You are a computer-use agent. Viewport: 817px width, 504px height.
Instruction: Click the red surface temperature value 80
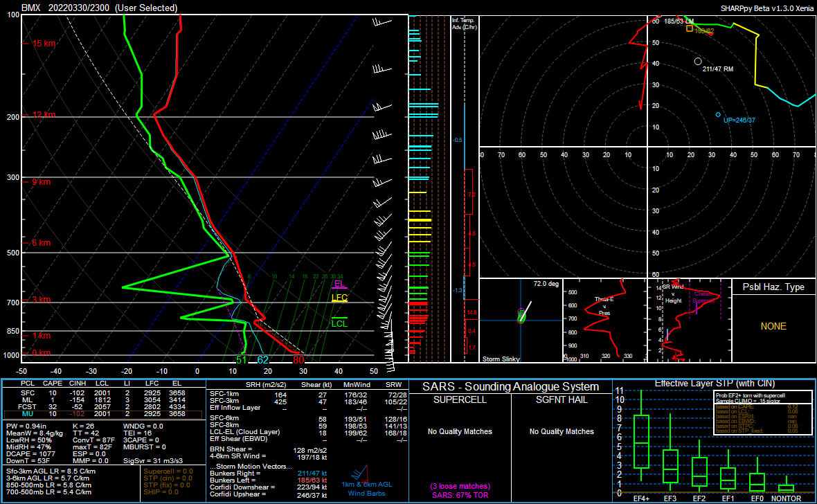tap(298, 359)
